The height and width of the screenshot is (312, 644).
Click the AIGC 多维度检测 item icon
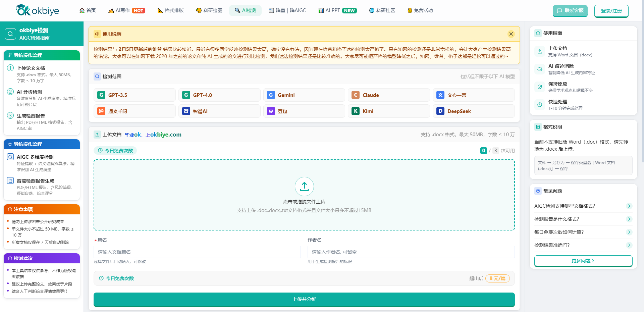[10, 157]
